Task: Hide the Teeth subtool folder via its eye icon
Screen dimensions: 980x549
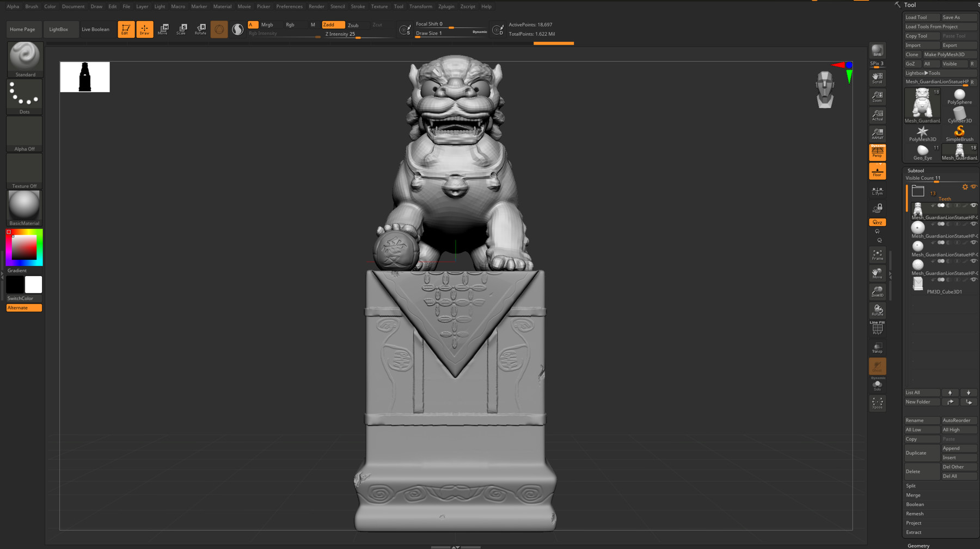Action: click(974, 187)
